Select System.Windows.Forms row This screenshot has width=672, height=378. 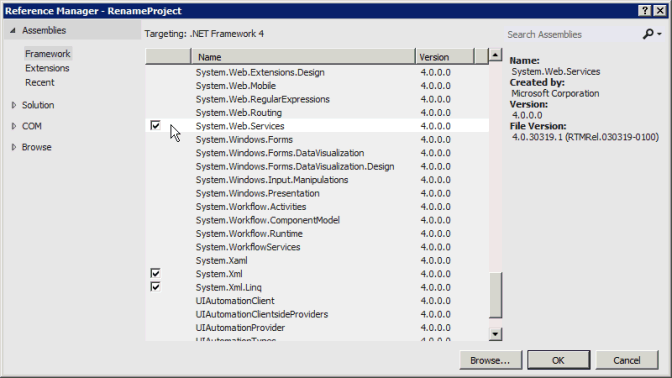[x=317, y=139]
